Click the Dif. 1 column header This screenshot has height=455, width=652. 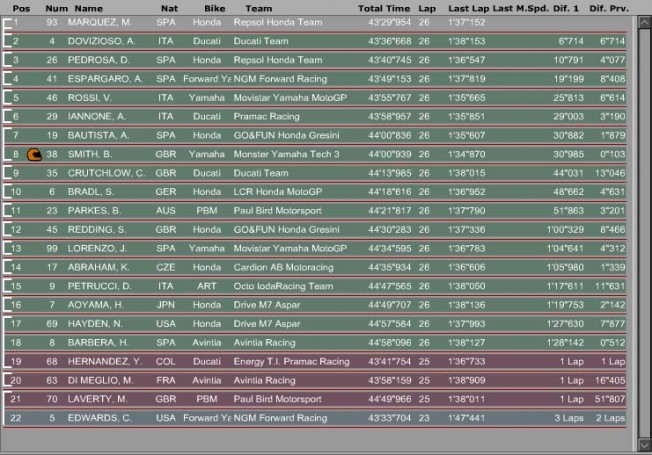(x=566, y=8)
